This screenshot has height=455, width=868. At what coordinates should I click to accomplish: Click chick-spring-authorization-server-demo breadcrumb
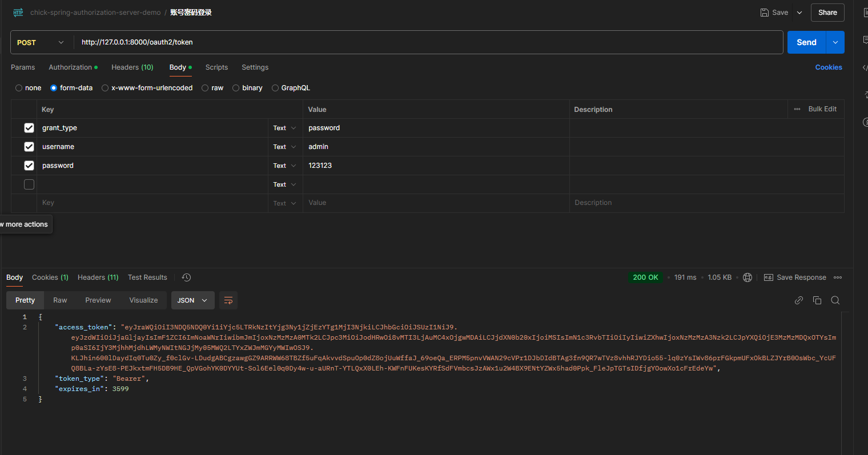(x=95, y=13)
